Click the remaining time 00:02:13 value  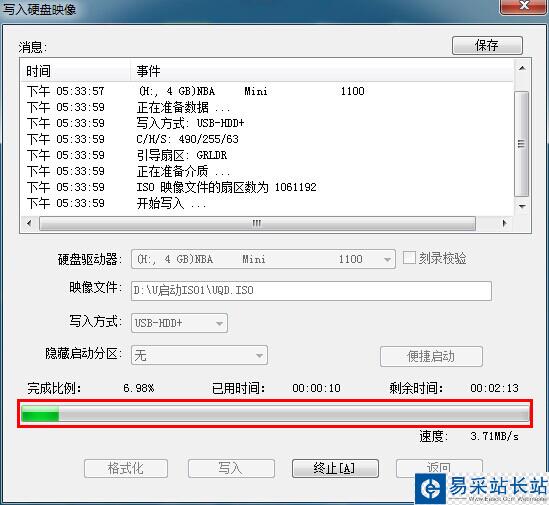[x=494, y=388]
